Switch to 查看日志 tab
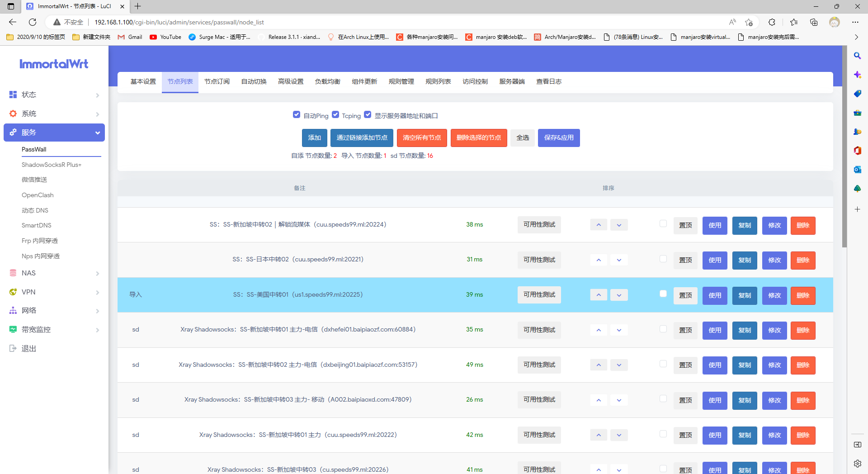The width and height of the screenshot is (868, 474). (549, 82)
